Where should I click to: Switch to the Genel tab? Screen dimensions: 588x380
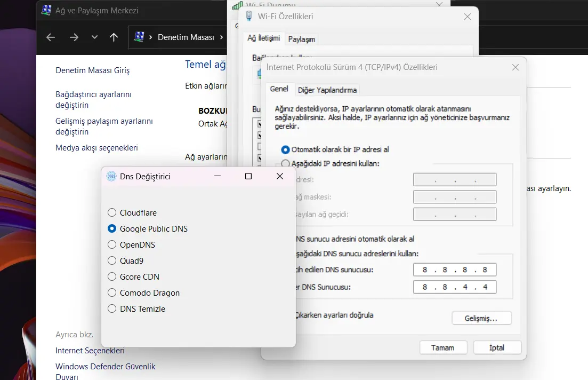279,89
